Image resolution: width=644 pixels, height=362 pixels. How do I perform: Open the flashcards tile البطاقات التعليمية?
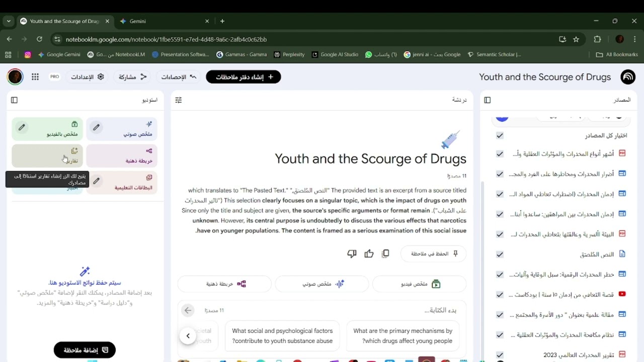[122, 183]
